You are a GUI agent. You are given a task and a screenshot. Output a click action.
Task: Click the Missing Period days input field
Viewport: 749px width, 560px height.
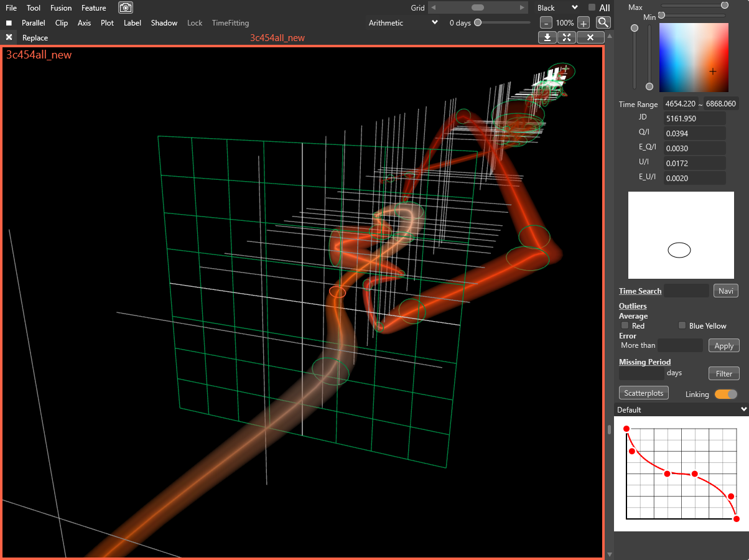click(641, 373)
